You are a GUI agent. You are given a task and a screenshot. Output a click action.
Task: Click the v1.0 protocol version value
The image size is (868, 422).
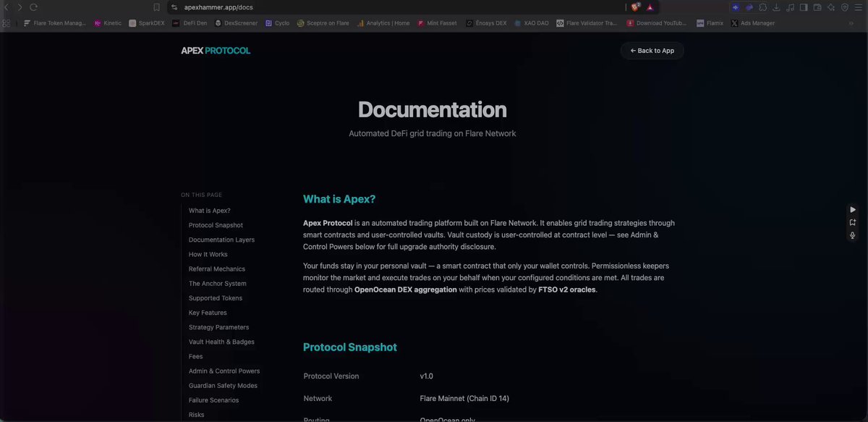click(427, 376)
